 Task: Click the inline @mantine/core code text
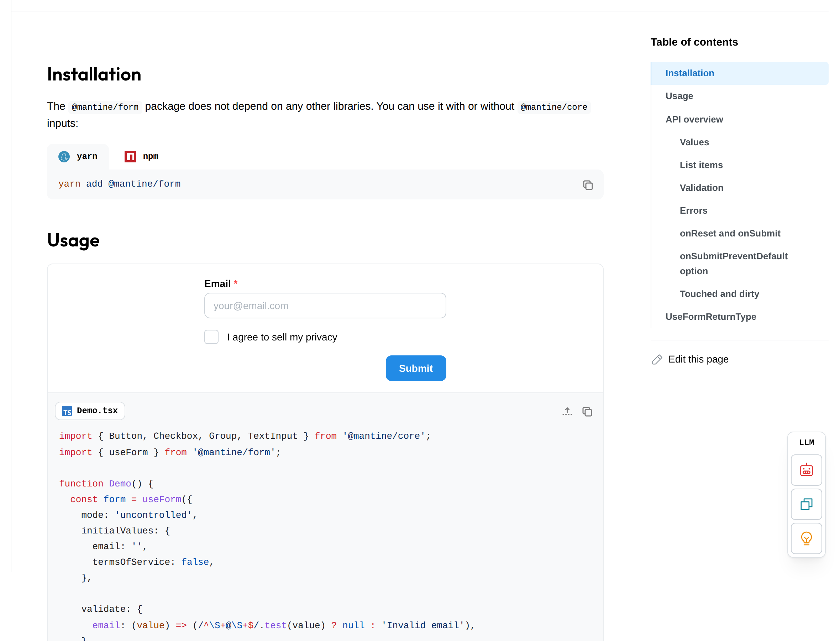pyautogui.click(x=553, y=107)
